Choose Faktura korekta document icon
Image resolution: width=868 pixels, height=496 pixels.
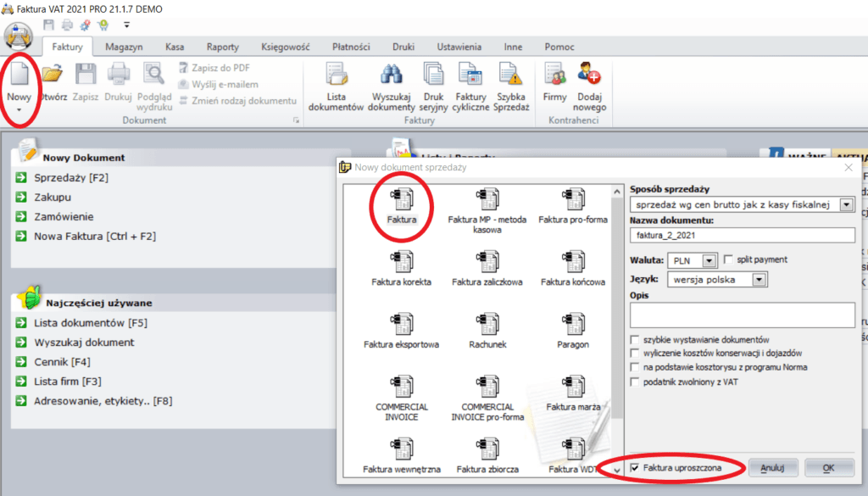click(x=401, y=266)
